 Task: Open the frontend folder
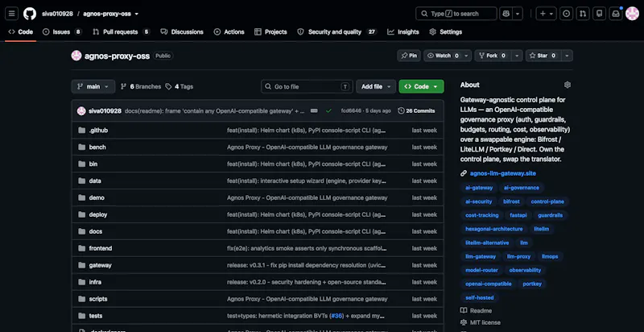[x=101, y=248]
